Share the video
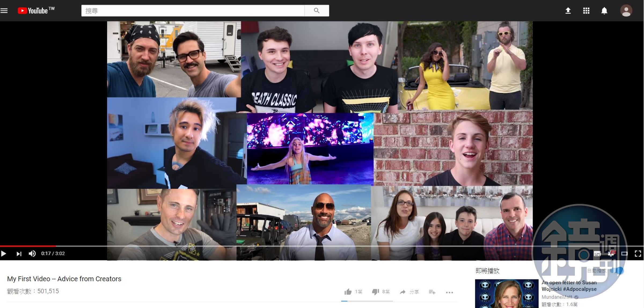This screenshot has width=644, height=308. point(409,292)
